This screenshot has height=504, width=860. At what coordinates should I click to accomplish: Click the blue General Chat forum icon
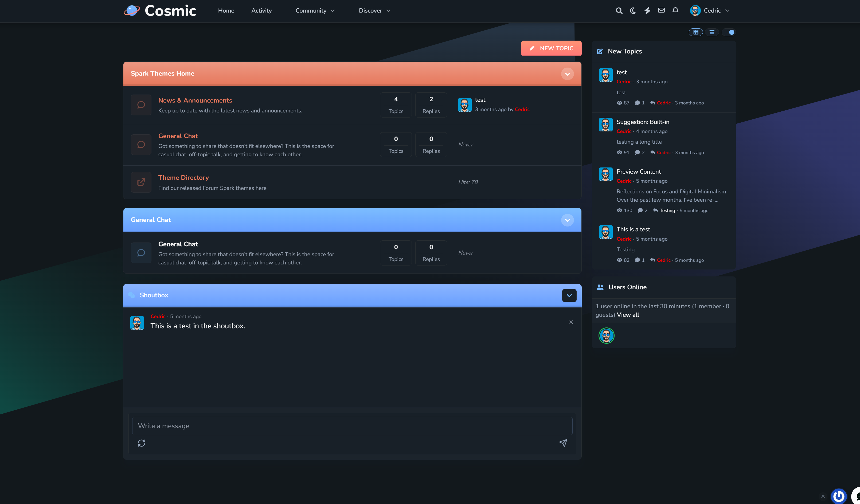(141, 253)
